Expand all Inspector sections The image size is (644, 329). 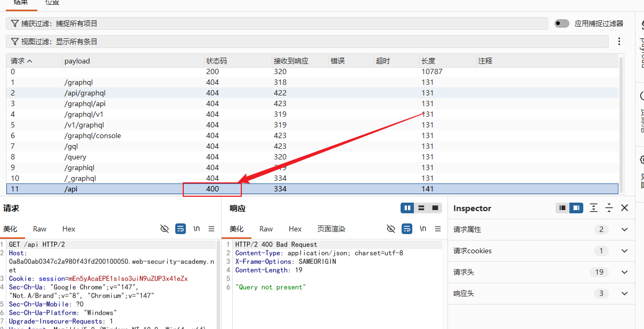594,208
